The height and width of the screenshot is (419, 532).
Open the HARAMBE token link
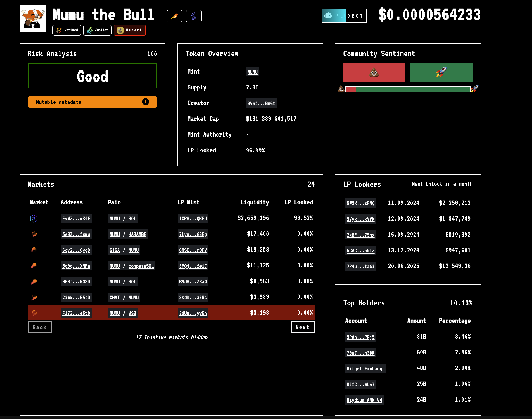click(x=137, y=234)
